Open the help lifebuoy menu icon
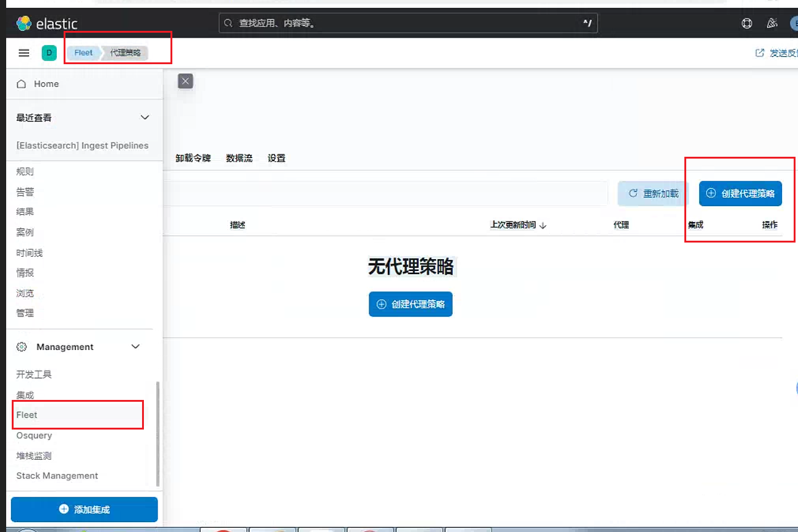 747,23
